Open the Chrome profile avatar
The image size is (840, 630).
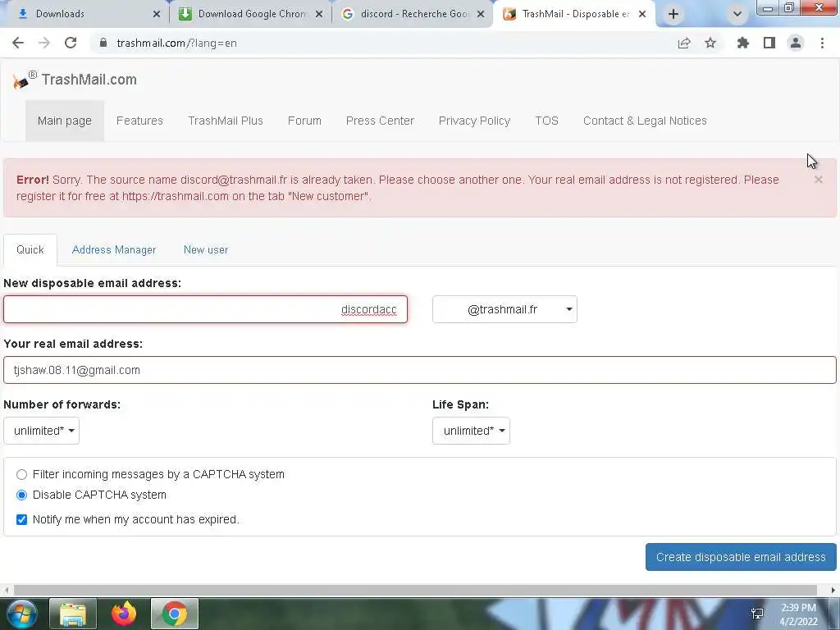click(x=796, y=43)
